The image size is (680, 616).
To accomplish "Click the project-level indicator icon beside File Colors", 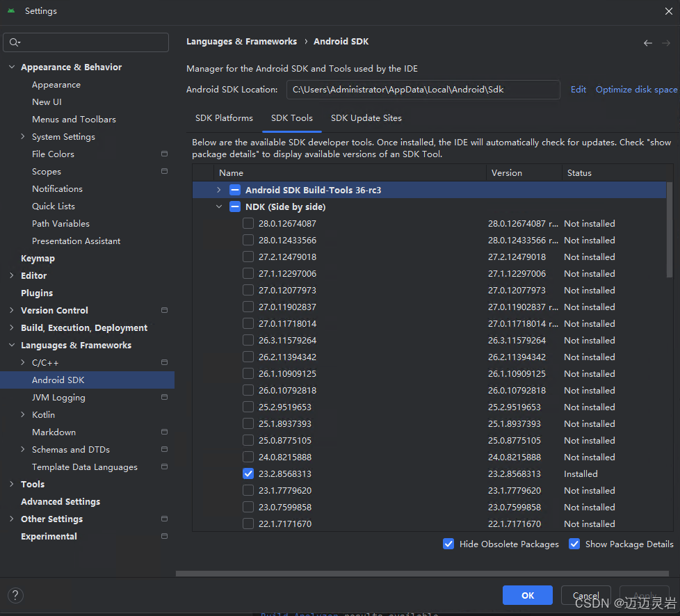I will click(164, 154).
